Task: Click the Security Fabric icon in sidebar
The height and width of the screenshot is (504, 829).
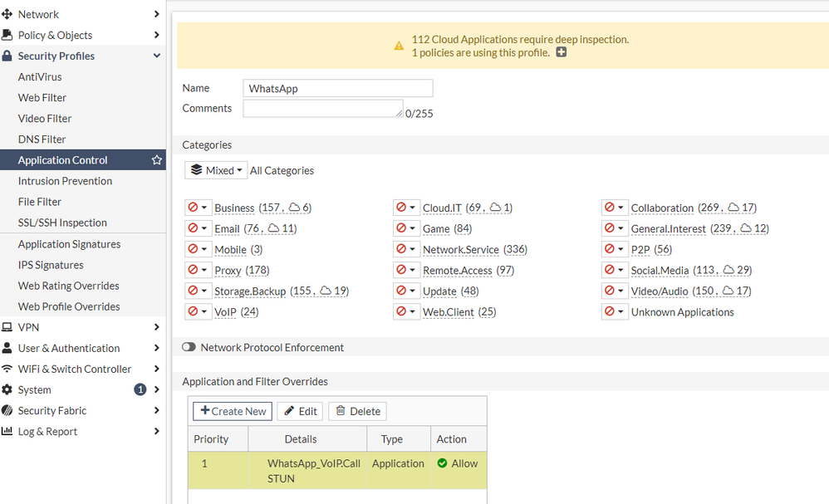Action: (x=7, y=411)
